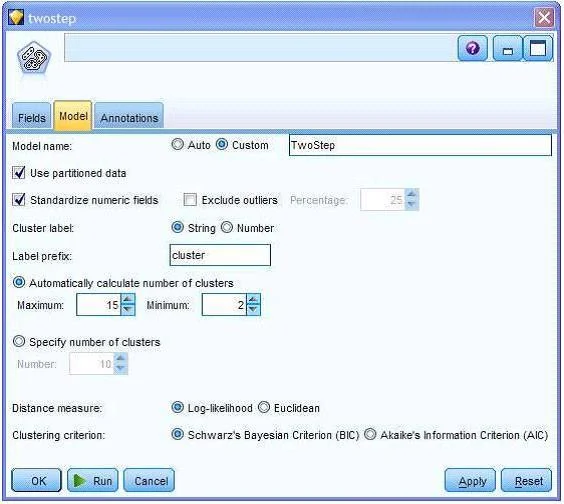Toggle Use partitioned data checkbox

pyautogui.click(x=19, y=173)
